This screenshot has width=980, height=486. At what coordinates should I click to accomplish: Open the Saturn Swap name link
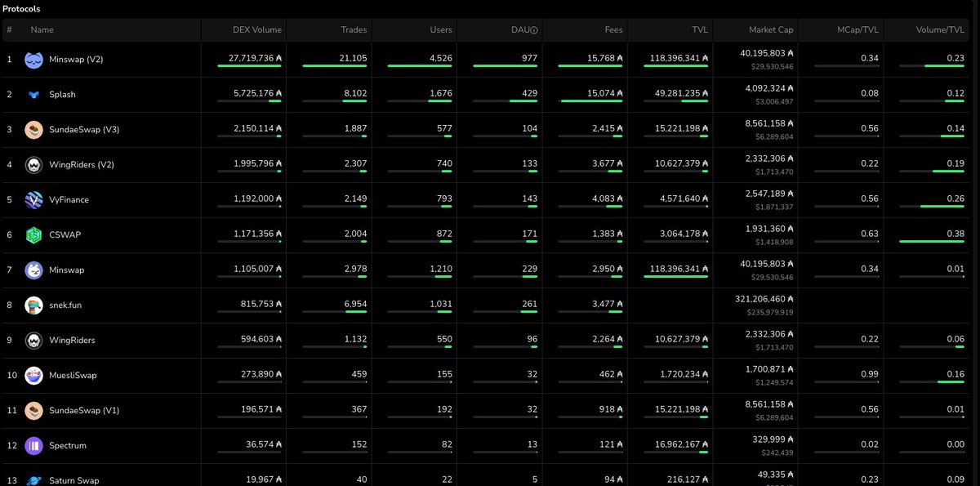pyautogui.click(x=74, y=480)
